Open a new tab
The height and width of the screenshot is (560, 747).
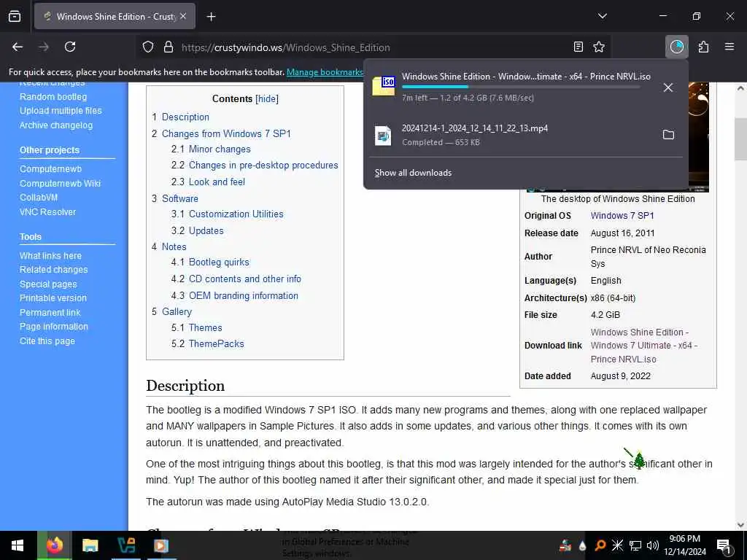(x=211, y=17)
